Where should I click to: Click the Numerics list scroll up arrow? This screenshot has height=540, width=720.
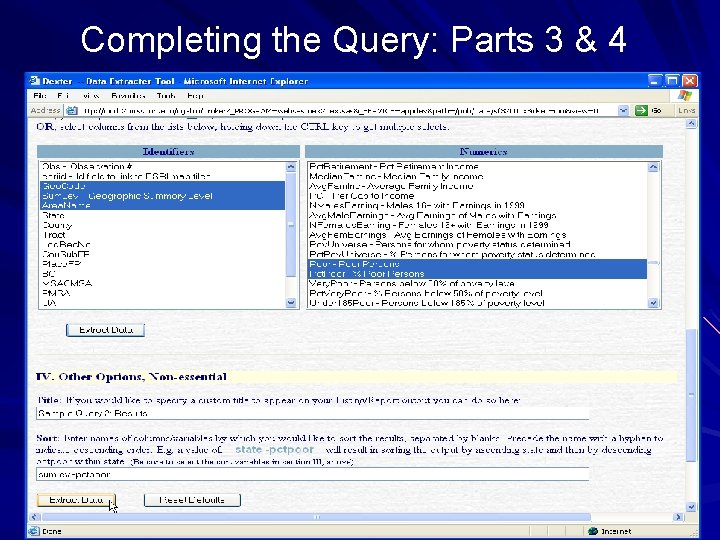point(653,167)
